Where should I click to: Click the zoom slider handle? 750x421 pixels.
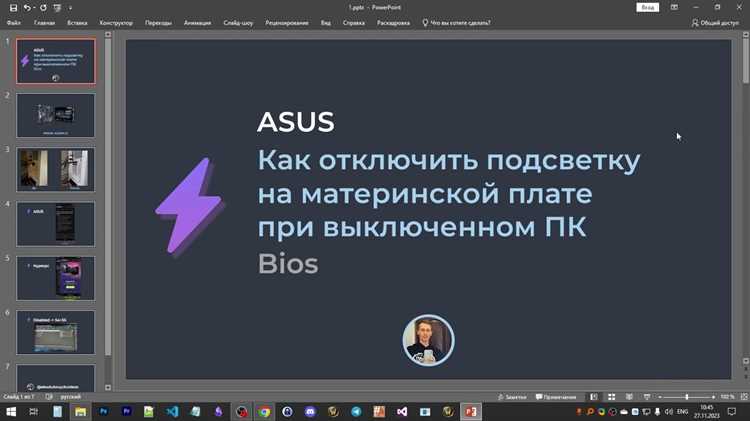click(686, 397)
